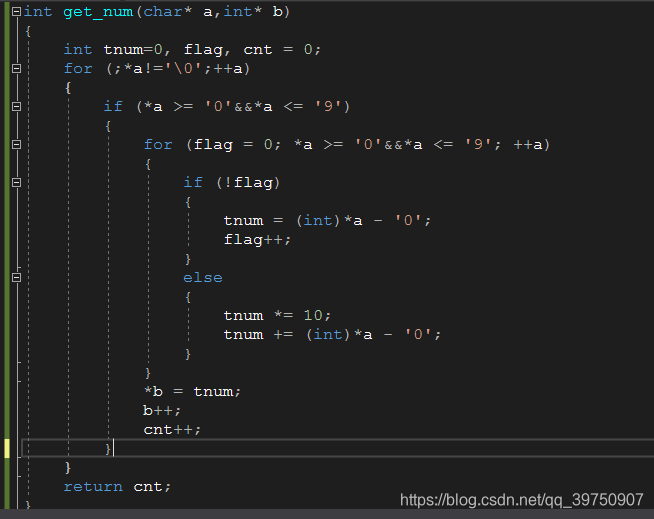Click the tnum *= 10; statement

(277, 315)
